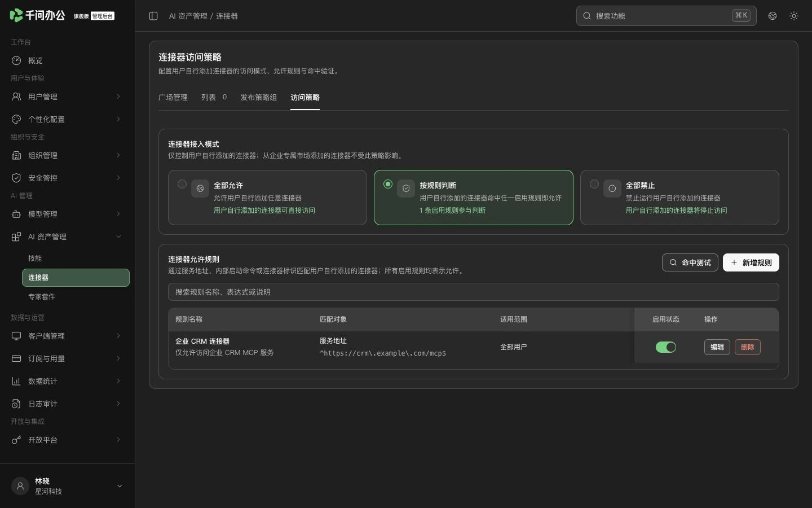The height and width of the screenshot is (508, 812).
Task: Click the 命中测试 button
Action: 690,262
